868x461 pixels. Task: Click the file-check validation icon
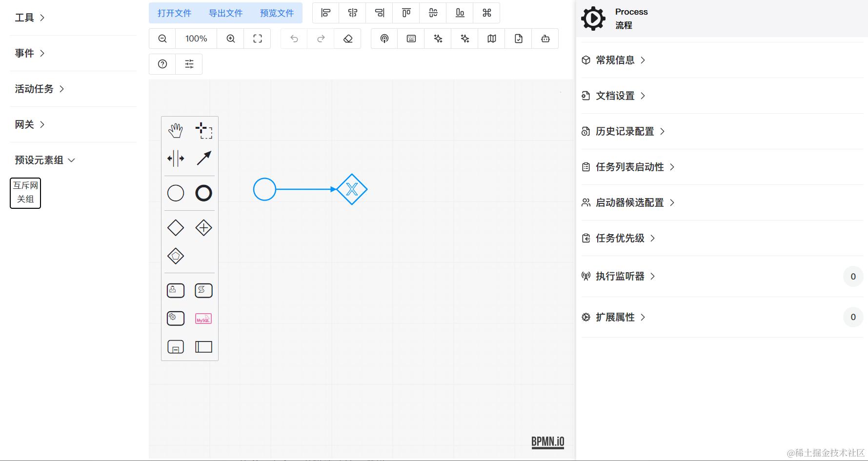click(x=519, y=39)
